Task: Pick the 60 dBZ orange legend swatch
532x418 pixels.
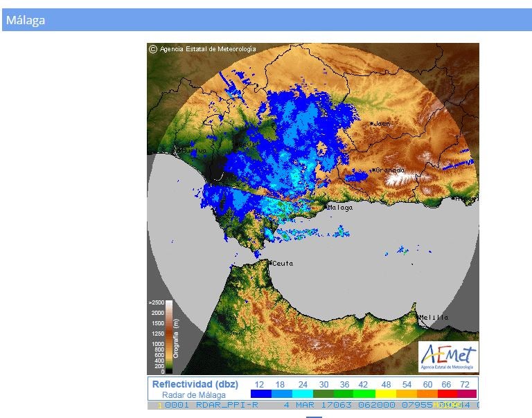Action: [x=427, y=394]
